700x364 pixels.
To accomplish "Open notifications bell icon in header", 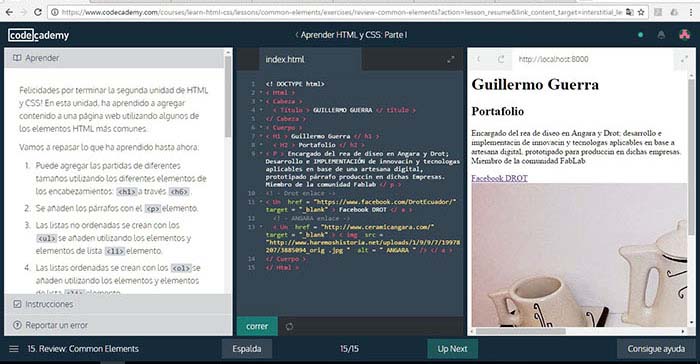I will point(661,34).
